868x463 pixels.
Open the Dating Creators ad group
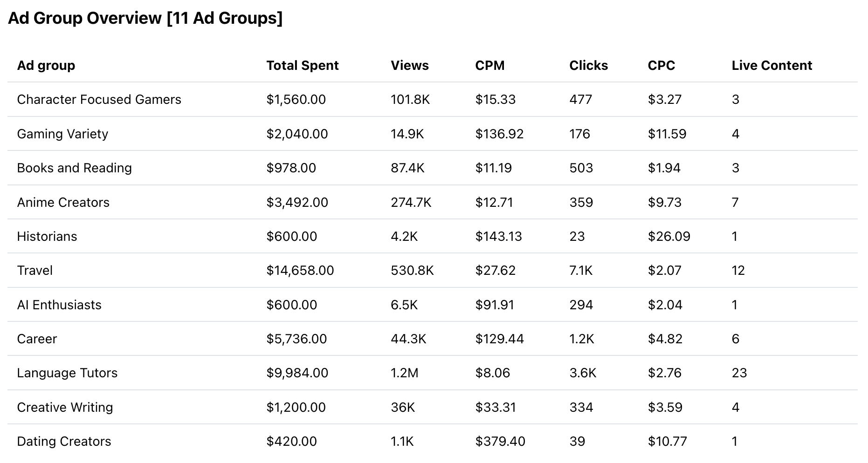[64, 442]
